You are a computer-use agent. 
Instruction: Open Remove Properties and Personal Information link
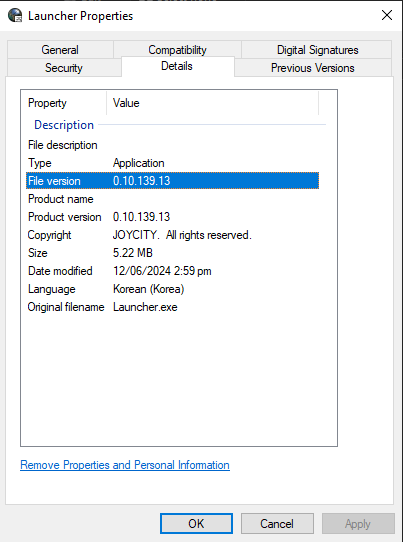[x=125, y=465]
